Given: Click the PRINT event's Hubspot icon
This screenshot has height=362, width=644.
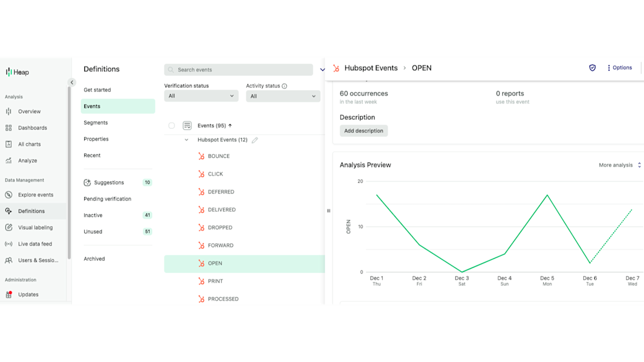Looking at the screenshot, I should (x=201, y=281).
